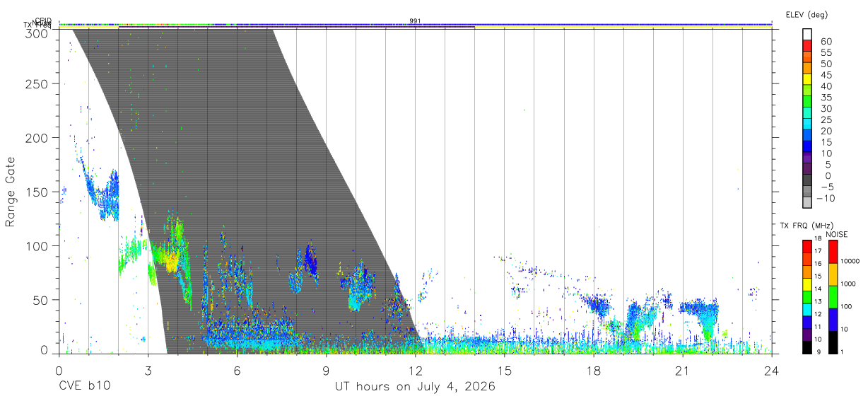The image size is (868, 401).
Task: Select the "NOISE" legend title
Action: [x=836, y=234]
